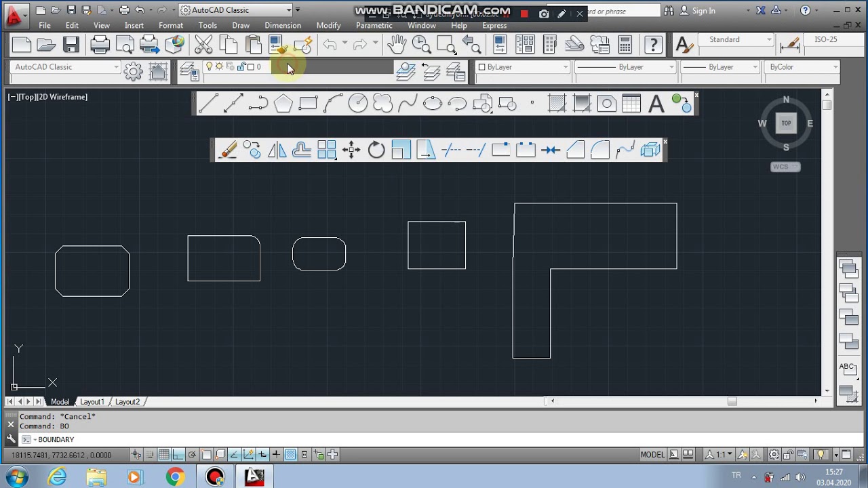Toggle Object Snap Tracking in status bar
The width and height of the screenshot is (868, 488).
[234, 455]
